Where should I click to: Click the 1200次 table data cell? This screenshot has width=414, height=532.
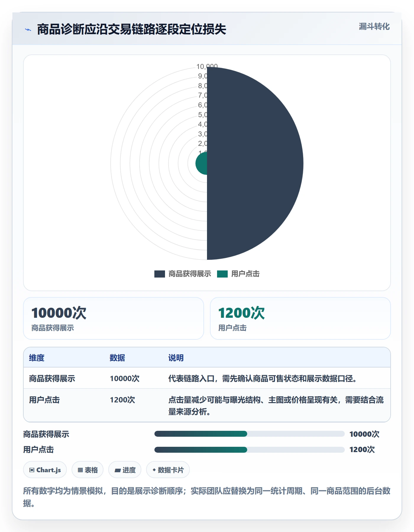click(x=122, y=400)
